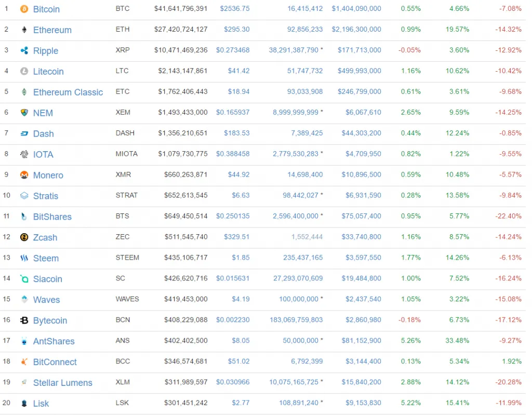Visit the Lisk name link
The width and height of the screenshot is (532, 417).
(41, 403)
